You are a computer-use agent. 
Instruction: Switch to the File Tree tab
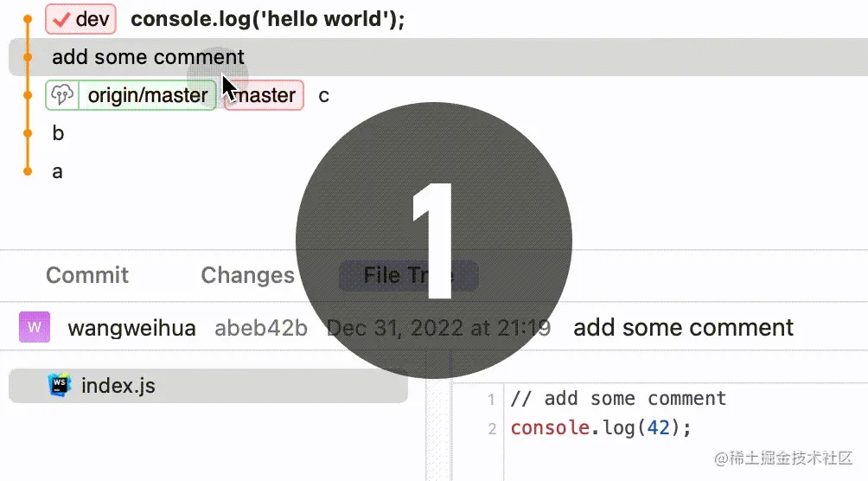pyautogui.click(x=408, y=275)
